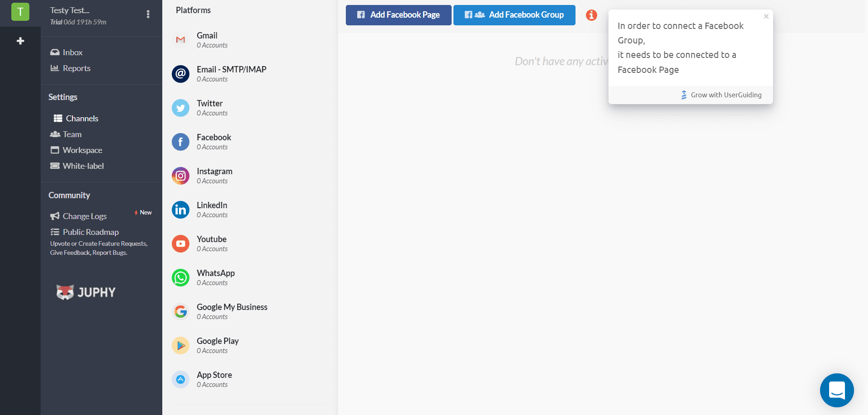This screenshot has width=868, height=415.
Task: Click the Gmail platform name
Action: coord(207,35)
